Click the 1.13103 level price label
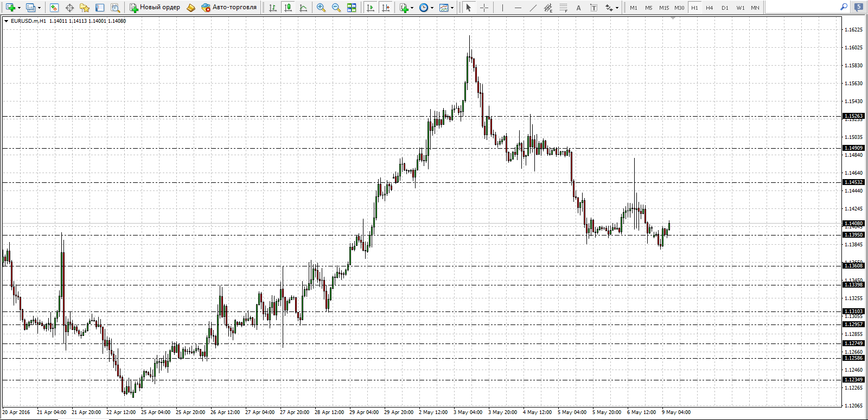The image size is (868, 420). pos(853,311)
